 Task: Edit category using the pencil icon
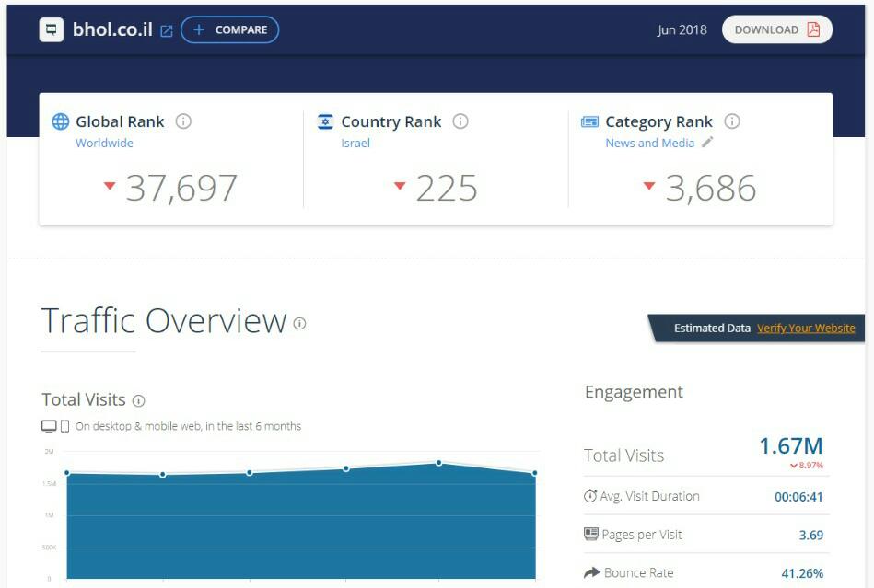pos(707,143)
